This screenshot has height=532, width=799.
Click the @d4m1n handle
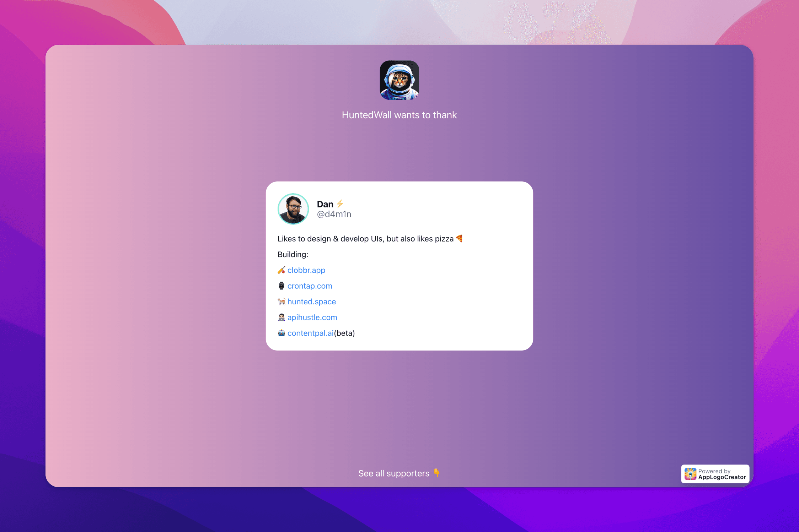[x=334, y=214]
